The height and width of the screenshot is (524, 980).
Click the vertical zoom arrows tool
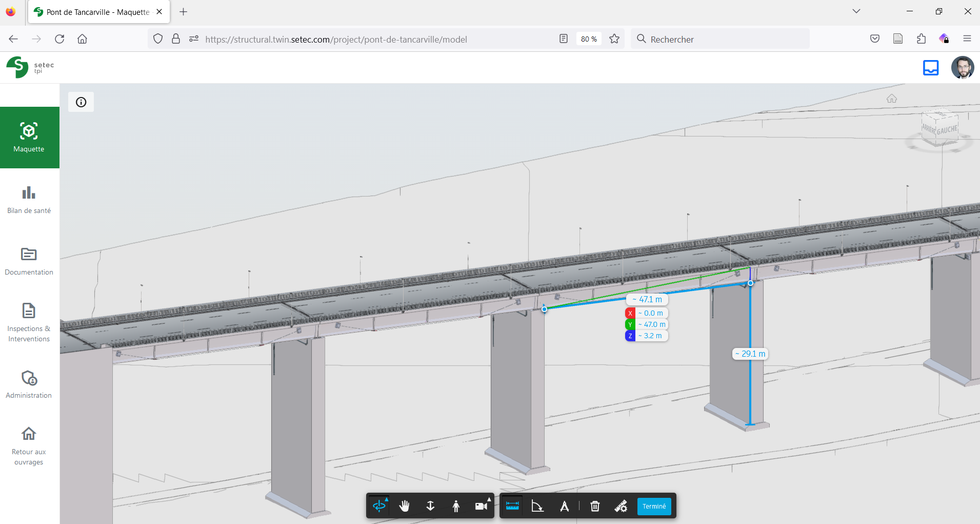click(430, 506)
